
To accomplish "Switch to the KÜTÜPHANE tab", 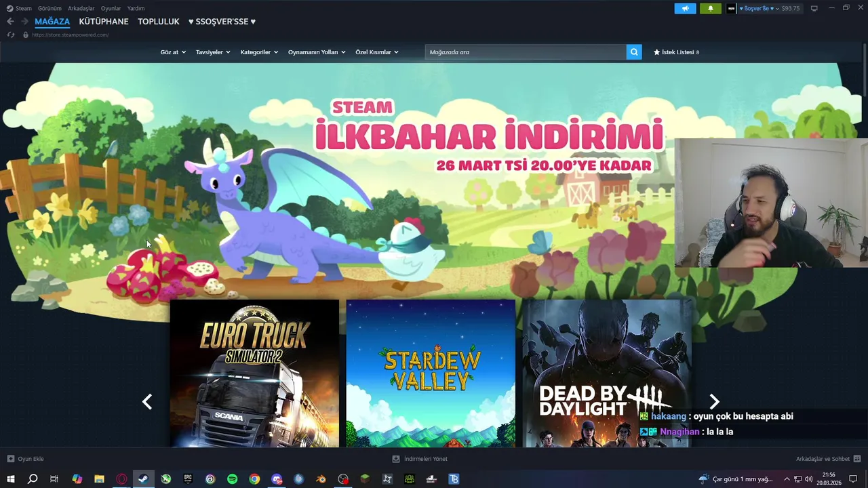I will pos(104,22).
